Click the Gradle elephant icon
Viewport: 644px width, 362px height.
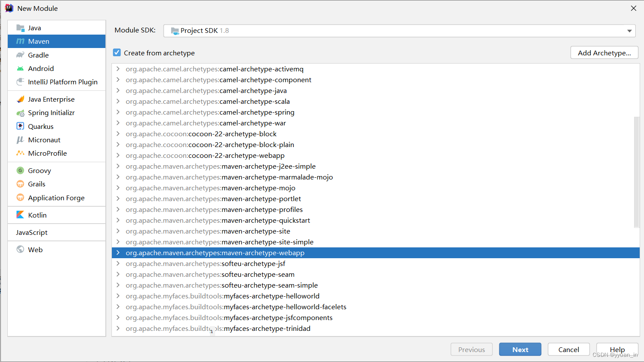20,55
